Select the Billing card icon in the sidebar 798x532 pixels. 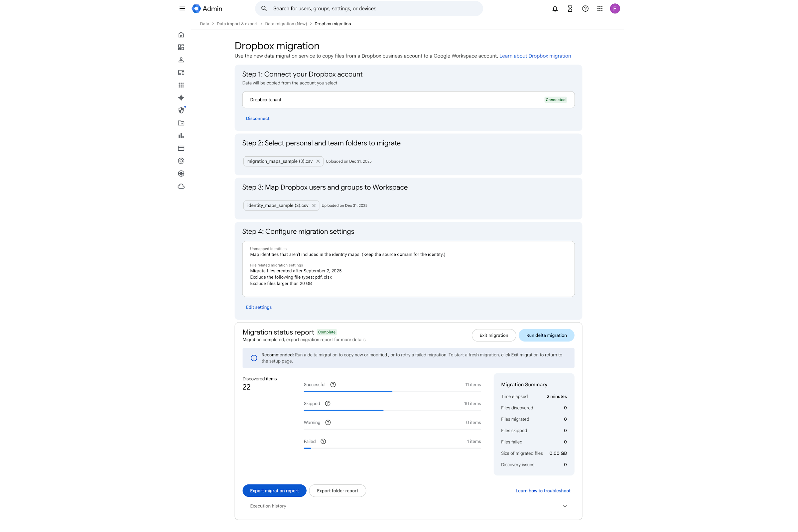click(x=181, y=148)
